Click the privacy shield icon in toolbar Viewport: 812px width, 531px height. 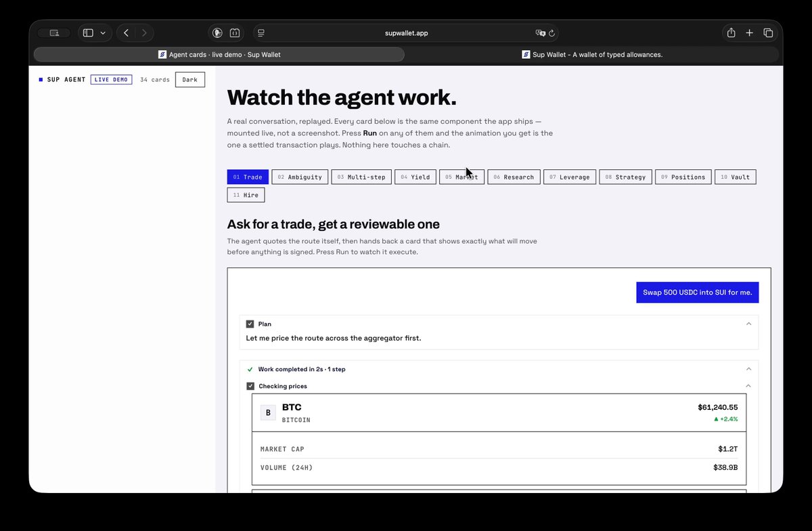(x=217, y=33)
